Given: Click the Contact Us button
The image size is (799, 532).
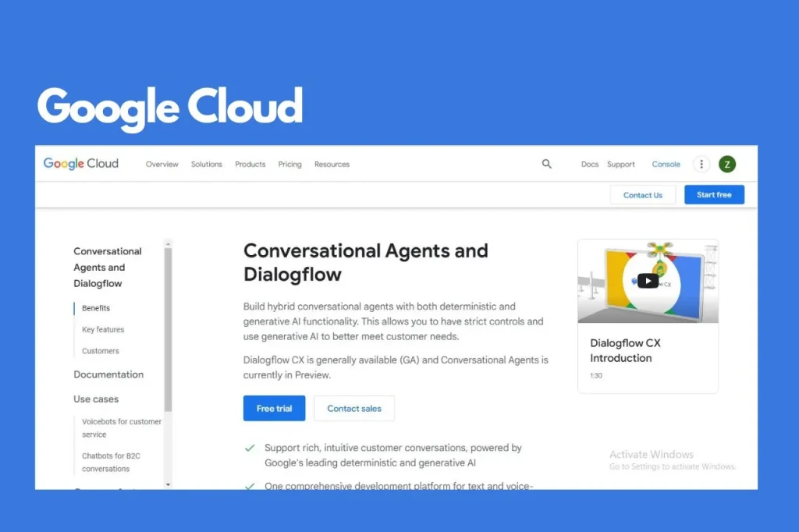Looking at the screenshot, I should tap(643, 195).
